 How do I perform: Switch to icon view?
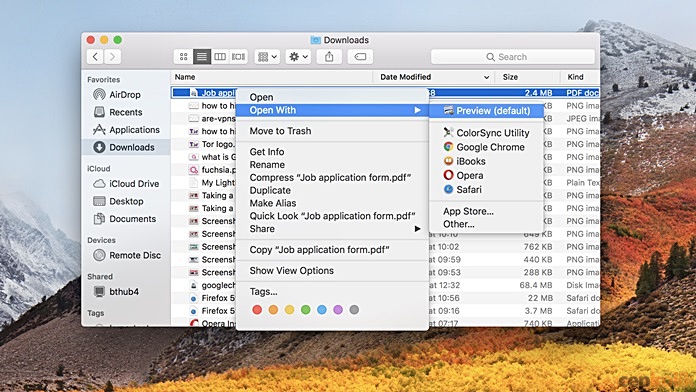[x=183, y=56]
